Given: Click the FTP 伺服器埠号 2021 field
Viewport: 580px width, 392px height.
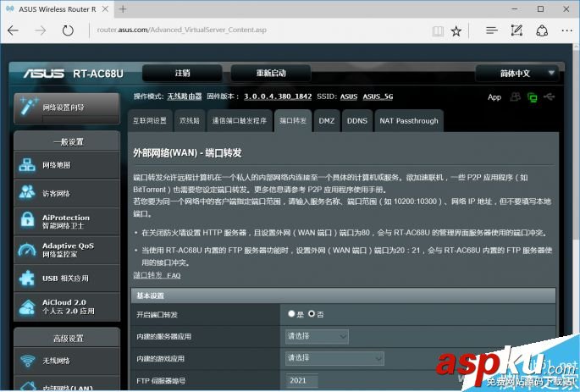Looking at the screenshot, I should 301,380.
